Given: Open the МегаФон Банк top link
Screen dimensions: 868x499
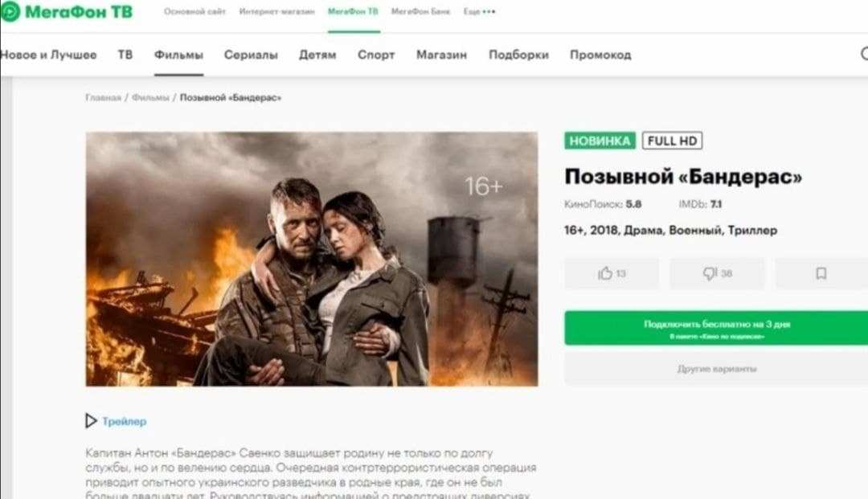Looking at the screenshot, I should coord(420,11).
